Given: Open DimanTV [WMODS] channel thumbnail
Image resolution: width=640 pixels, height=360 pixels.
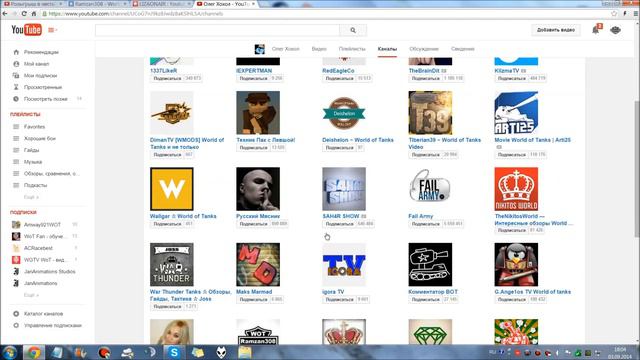Looking at the screenshot, I should click(172, 113).
